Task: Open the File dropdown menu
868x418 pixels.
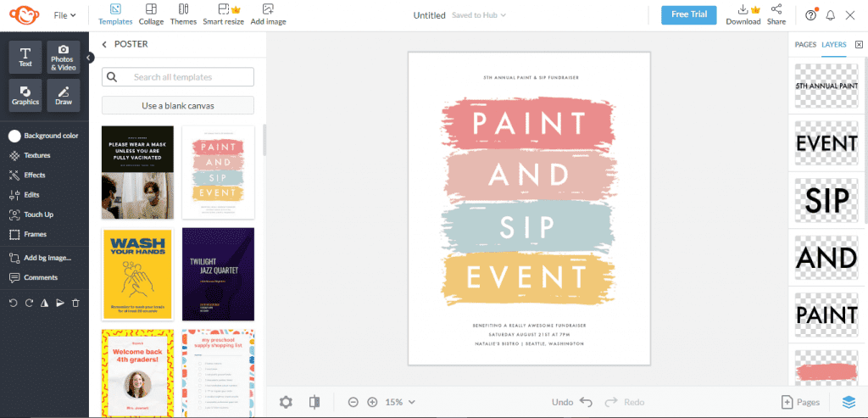Action: (64, 15)
